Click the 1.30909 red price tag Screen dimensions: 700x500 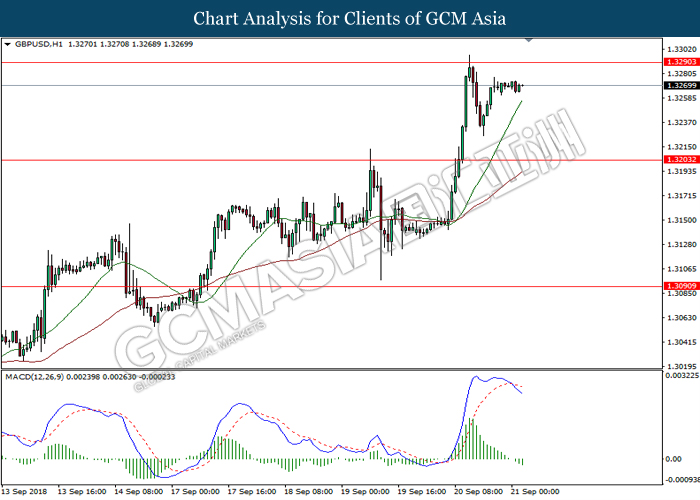point(681,286)
